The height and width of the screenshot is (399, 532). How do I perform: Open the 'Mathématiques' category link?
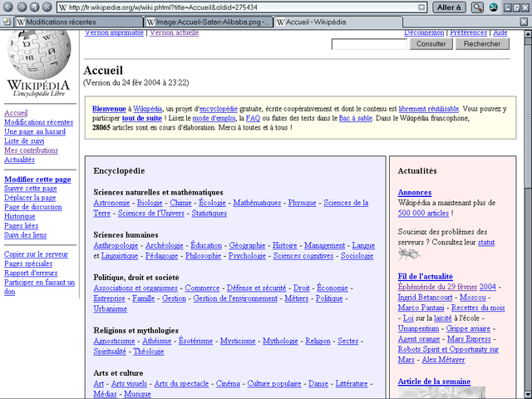257,203
